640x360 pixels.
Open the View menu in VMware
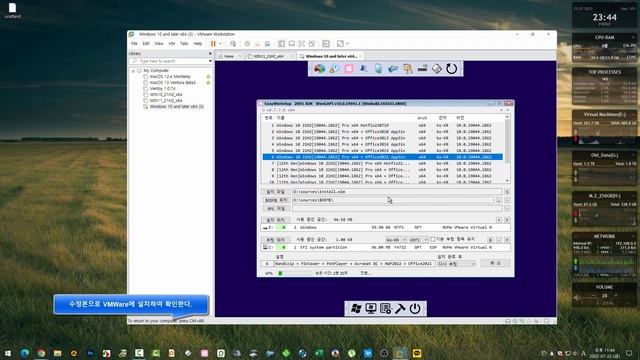pos(159,44)
